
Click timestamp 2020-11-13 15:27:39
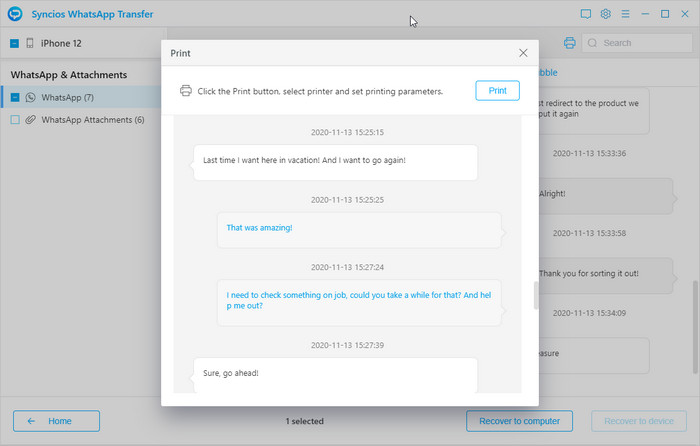click(347, 345)
